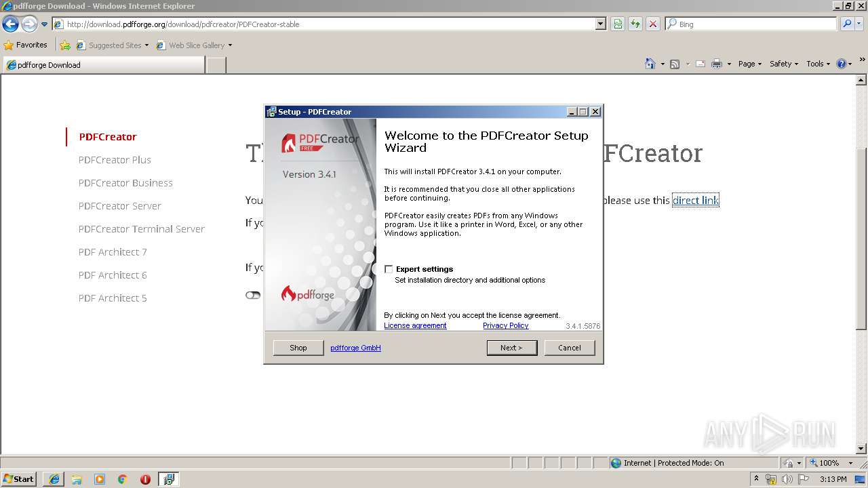The width and height of the screenshot is (868, 488).
Task: Expand command bar overflow chevron
Action: (x=863, y=61)
